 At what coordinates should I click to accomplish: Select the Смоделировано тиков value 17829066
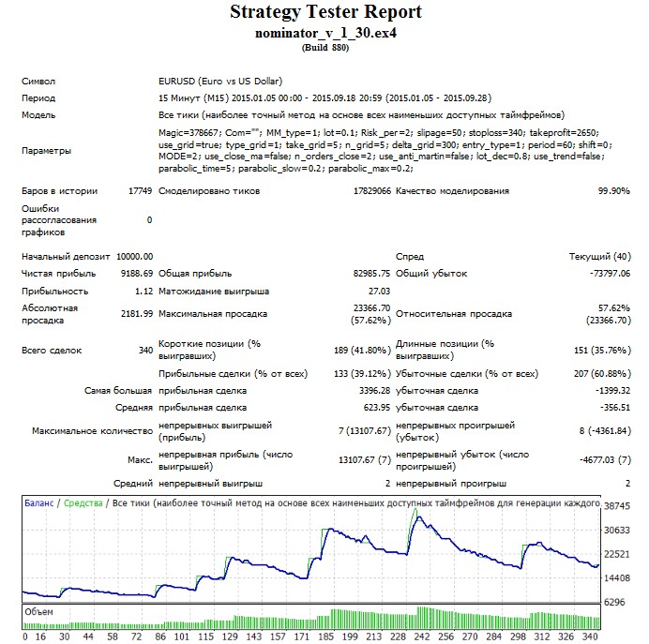(372, 191)
